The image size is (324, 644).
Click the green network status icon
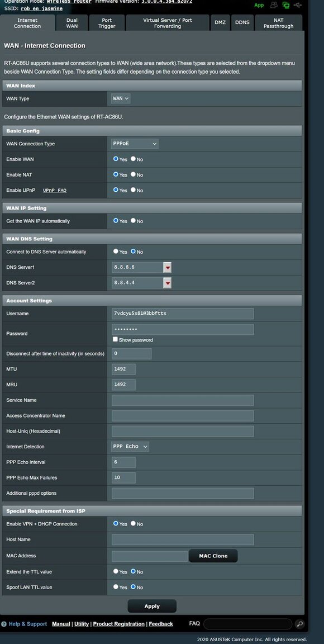click(286, 6)
